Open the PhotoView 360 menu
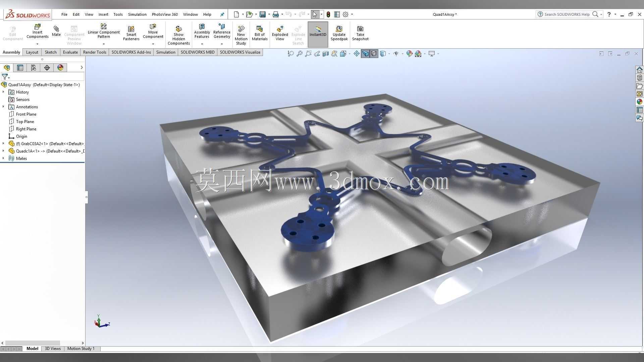The width and height of the screenshot is (644, 362). (165, 14)
